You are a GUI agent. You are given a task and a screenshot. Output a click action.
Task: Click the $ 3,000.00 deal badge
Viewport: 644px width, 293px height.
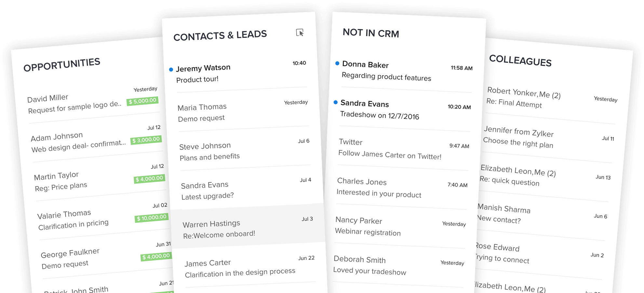click(146, 140)
